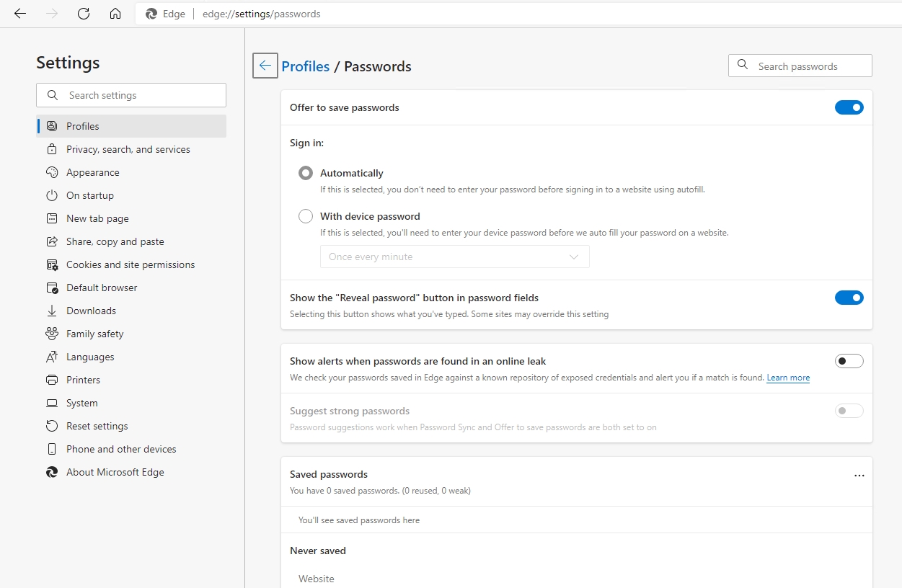Open Downloads settings from the sidebar
The height and width of the screenshot is (588, 902).
tap(50, 311)
